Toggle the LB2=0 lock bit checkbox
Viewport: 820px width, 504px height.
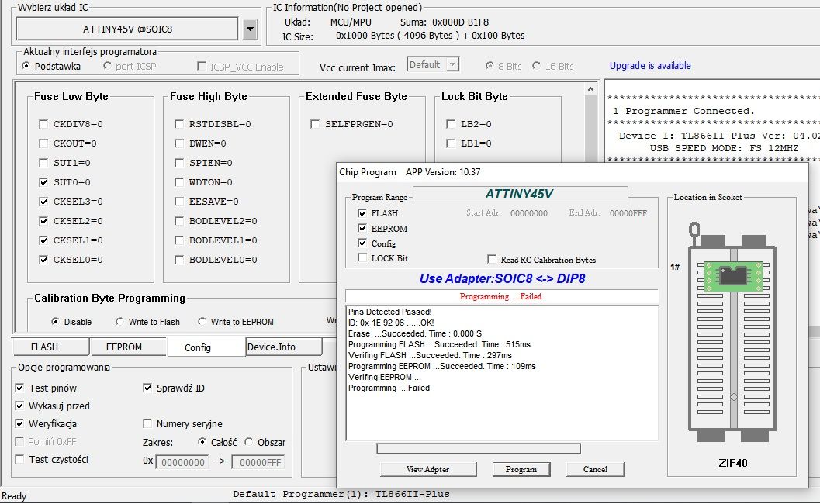click(451, 124)
